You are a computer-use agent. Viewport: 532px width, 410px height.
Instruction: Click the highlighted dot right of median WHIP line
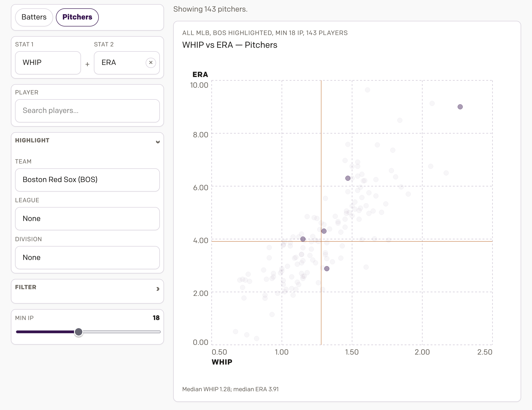(324, 231)
